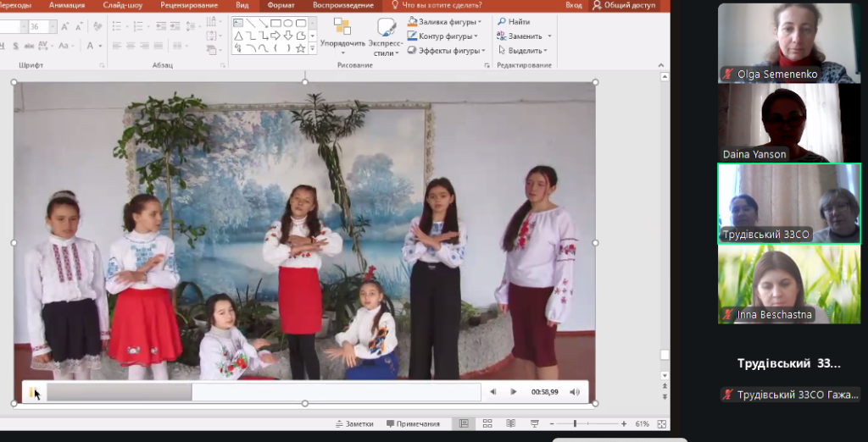
Task: Click the Найти find button
Action: click(515, 22)
